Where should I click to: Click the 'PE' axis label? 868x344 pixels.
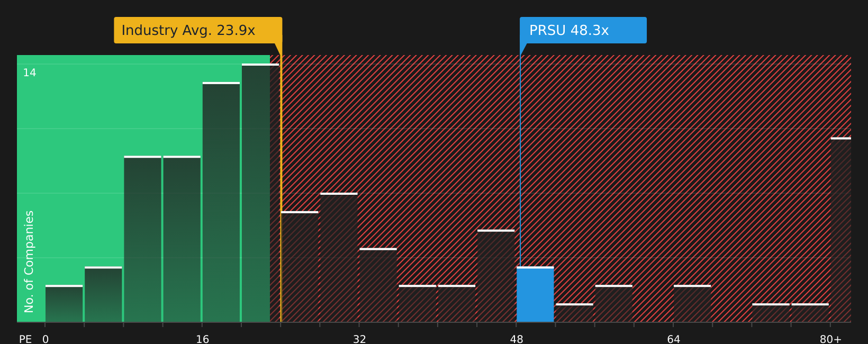pos(25,339)
